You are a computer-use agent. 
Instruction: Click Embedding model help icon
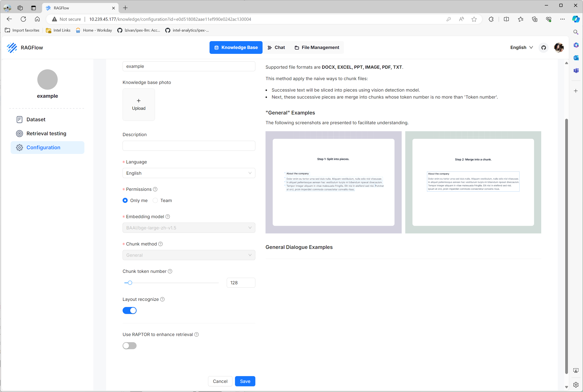168,216
